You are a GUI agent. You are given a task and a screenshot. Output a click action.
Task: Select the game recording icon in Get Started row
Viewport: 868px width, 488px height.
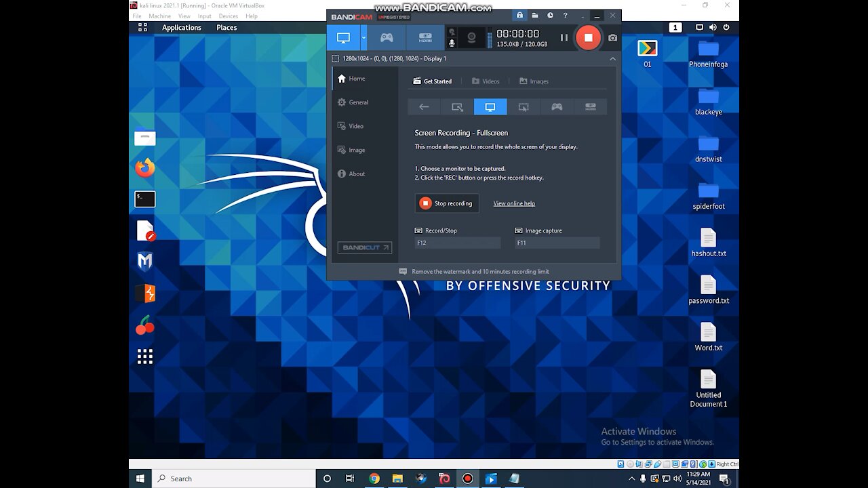(x=557, y=107)
